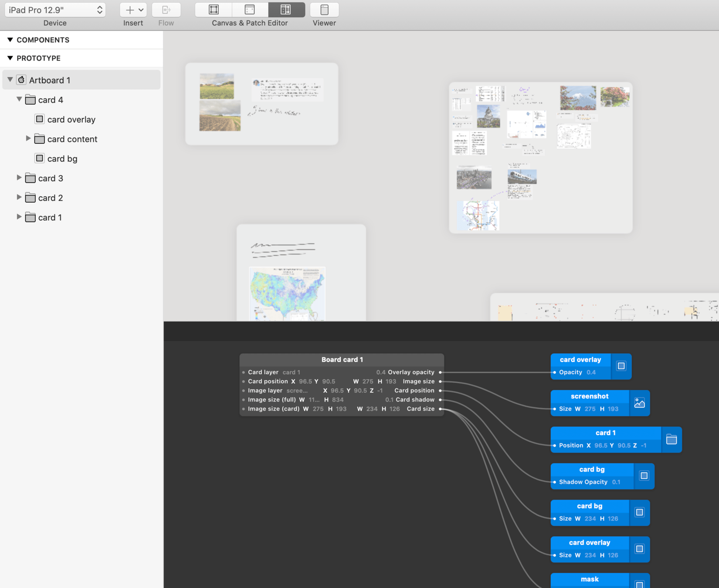Collapse the card 4 group
Screen dimensions: 719x588
19,99
